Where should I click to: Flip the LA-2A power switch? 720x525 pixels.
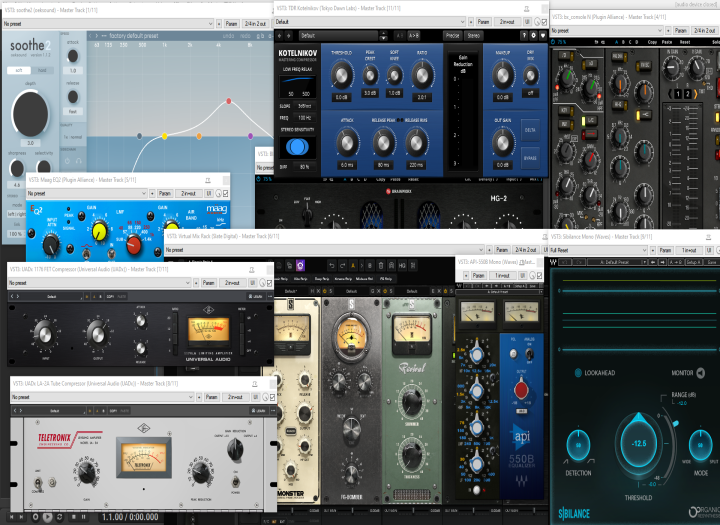pos(236,481)
